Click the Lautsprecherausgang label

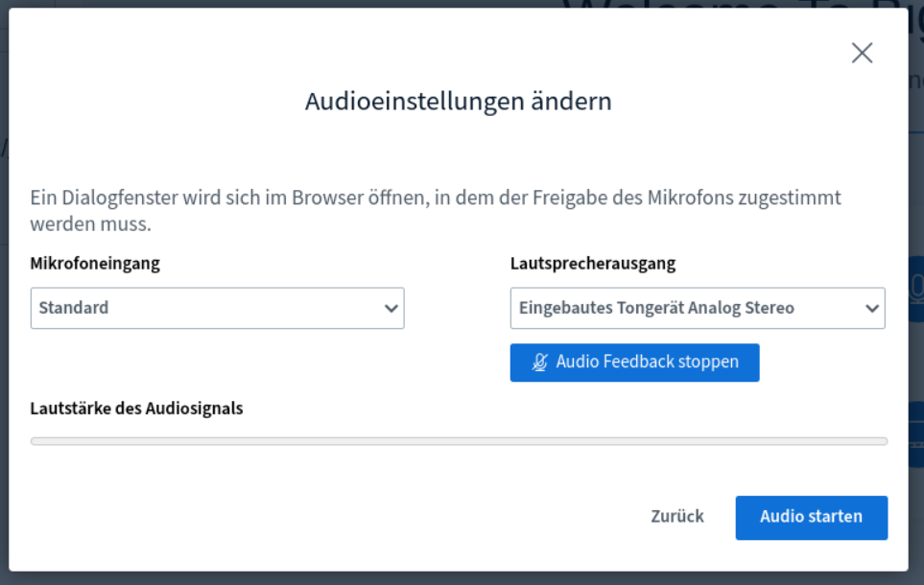pos(592,264)
